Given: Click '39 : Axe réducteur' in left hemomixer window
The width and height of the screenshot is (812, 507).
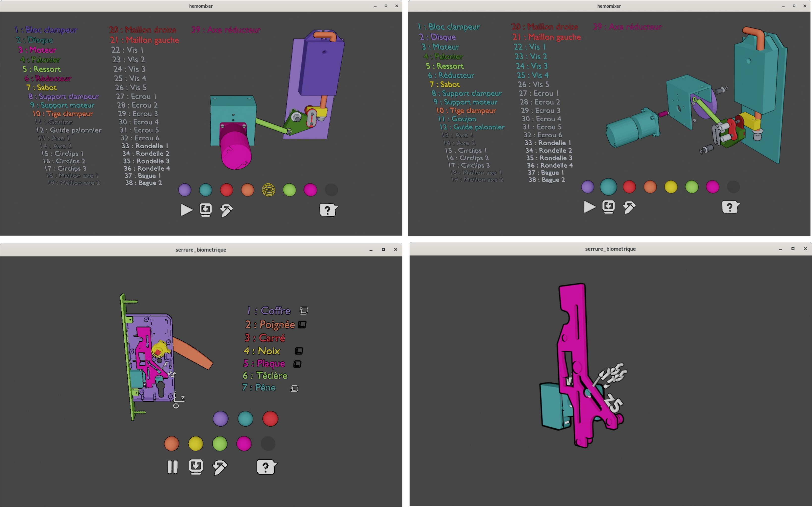Looking at the screenshot, I should [x=226, y=30].
